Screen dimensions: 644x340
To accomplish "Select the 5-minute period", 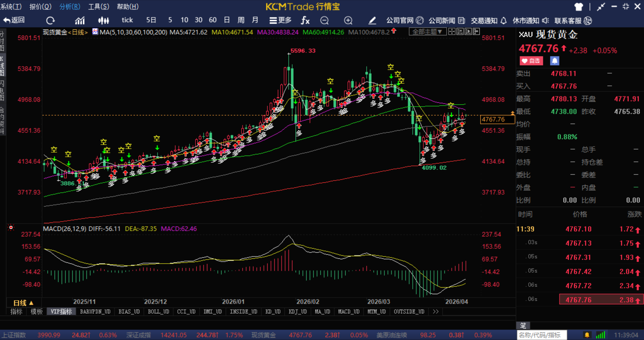I will click(x=170, y=20).
